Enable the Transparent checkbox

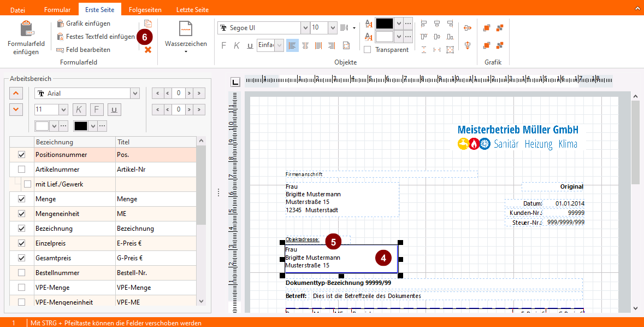click(368, 50)
